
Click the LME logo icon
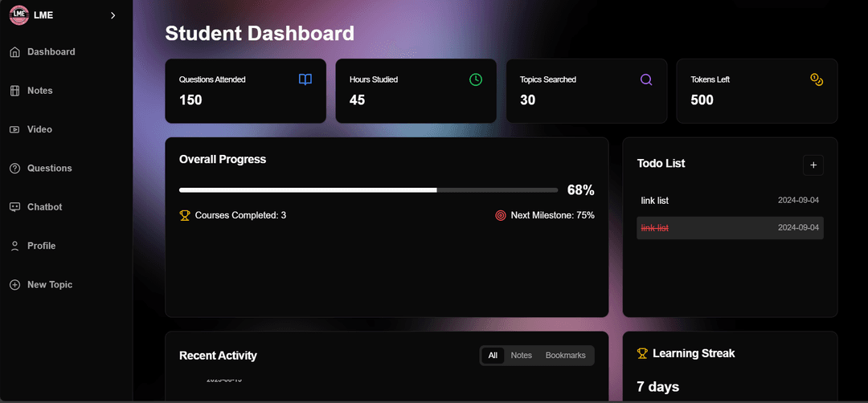tap(18, 15)
